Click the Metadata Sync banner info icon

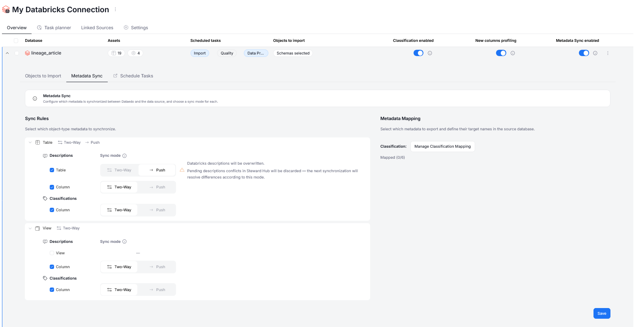coord(35,99)
